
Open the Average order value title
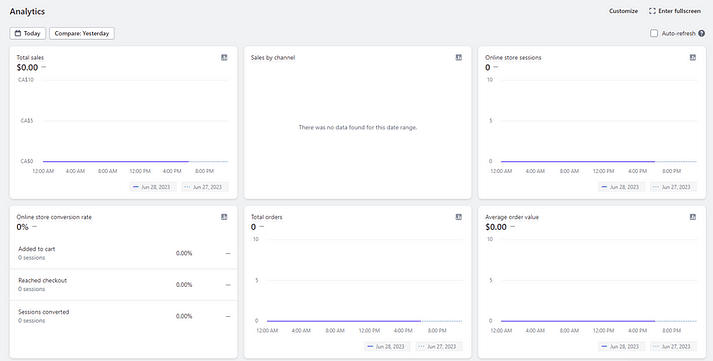512,217
